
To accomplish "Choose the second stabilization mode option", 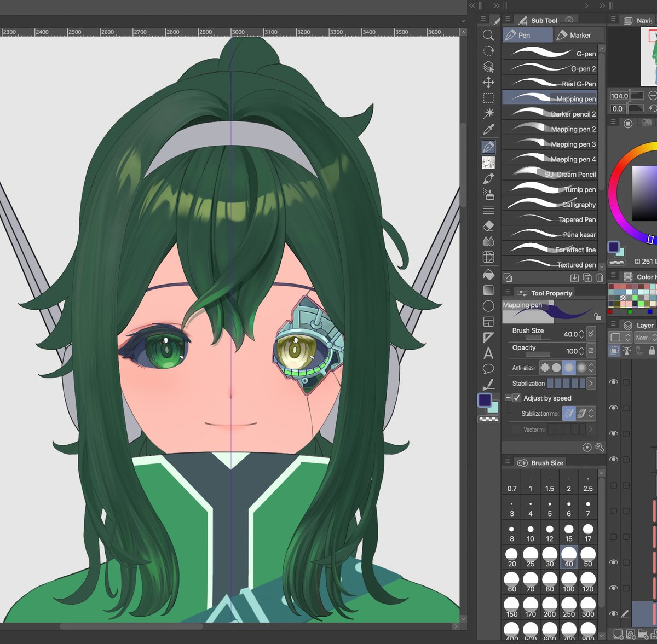I will 582,414.
